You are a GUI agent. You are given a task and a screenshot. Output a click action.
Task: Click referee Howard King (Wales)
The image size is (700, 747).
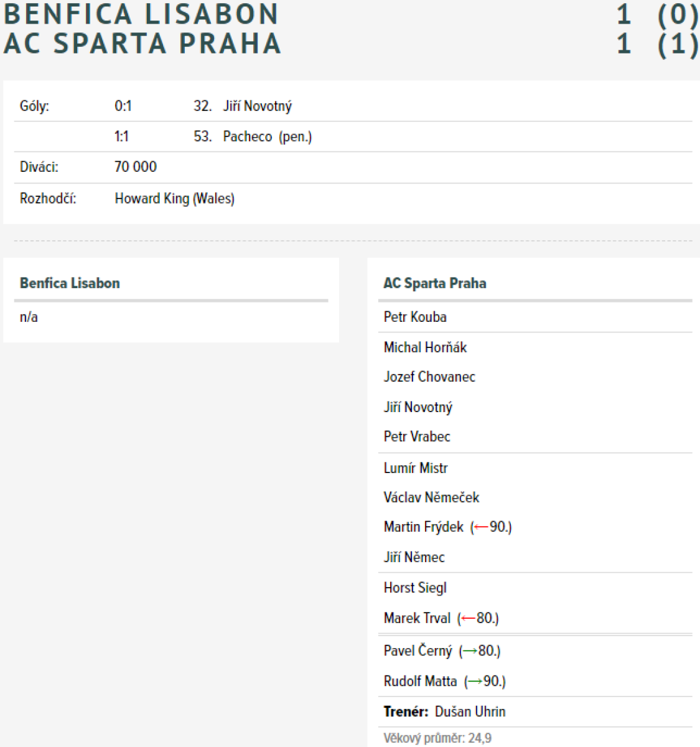[174, 199]
